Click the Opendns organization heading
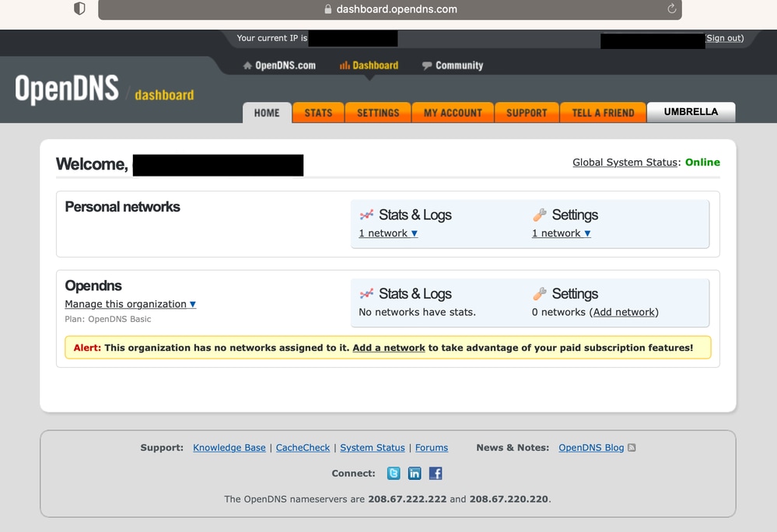The height and width of the screenshot is (532, 777). (x=93, y=285)
